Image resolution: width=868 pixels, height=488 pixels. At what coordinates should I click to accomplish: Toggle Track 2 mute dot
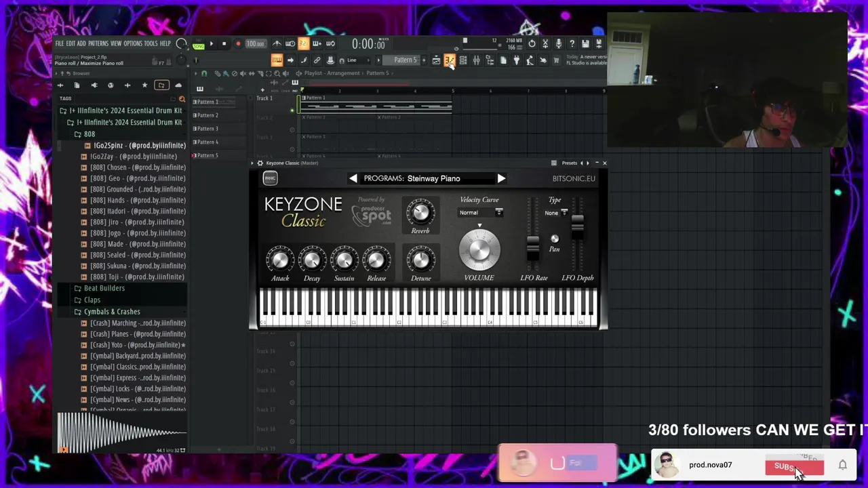point(292,129)
